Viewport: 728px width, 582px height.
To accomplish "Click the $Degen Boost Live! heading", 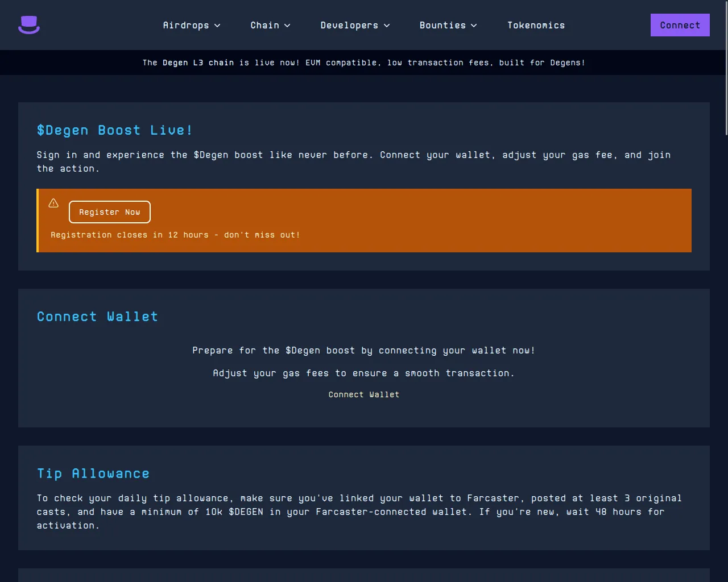I will click(x=114, y=130).
